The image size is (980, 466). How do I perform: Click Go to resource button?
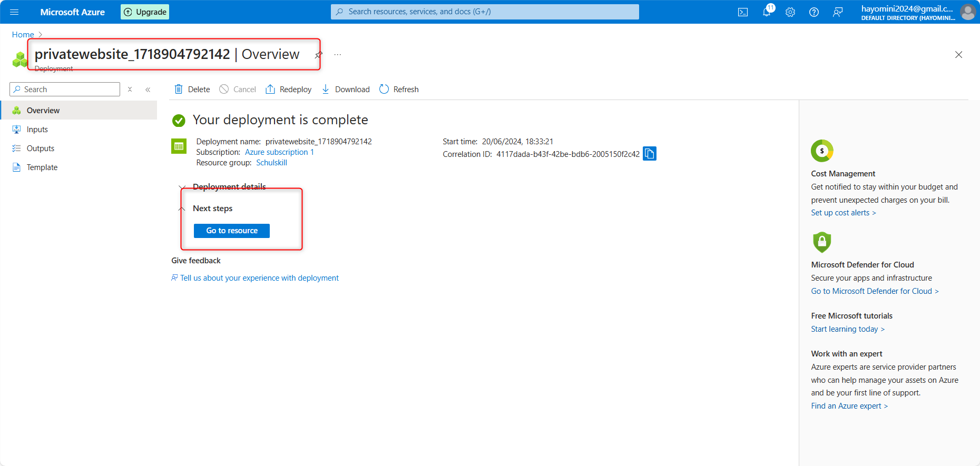pos(232,231)
